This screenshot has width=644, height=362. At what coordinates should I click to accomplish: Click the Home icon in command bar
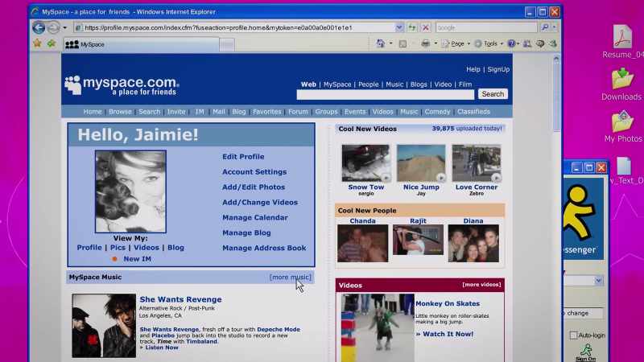[381, 43]
